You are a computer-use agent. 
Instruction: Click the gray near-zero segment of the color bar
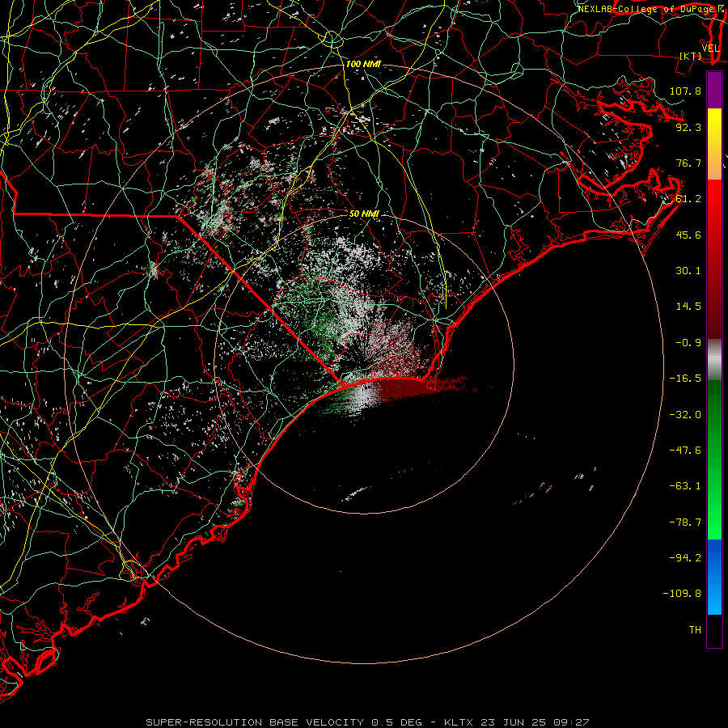(x=714, y=360)
